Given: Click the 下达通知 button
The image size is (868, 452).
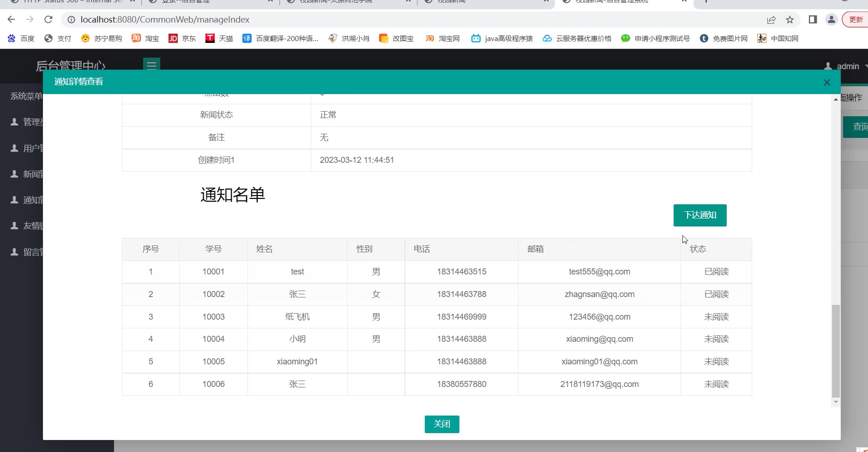Looking at the screenshot, I should [700, 215].
